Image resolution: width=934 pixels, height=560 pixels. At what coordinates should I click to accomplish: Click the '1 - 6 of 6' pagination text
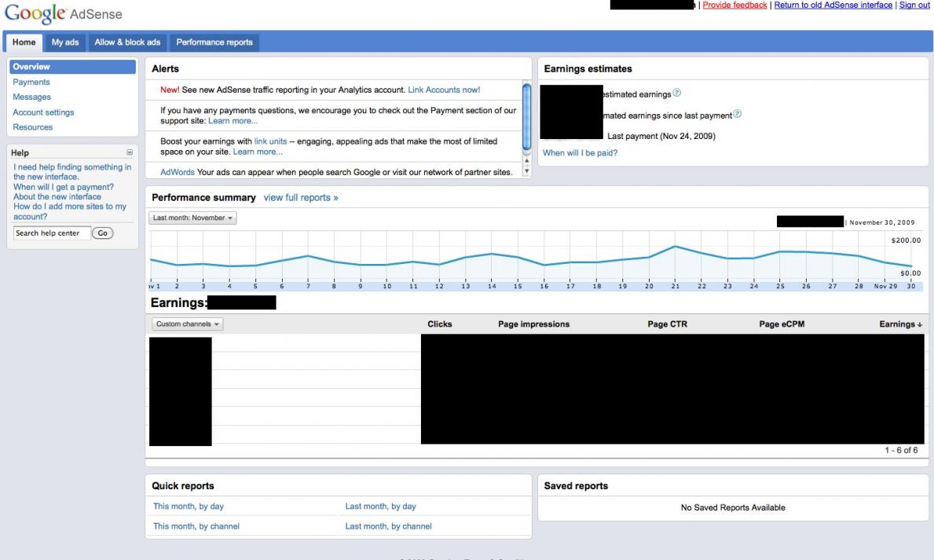pos(901,450)
